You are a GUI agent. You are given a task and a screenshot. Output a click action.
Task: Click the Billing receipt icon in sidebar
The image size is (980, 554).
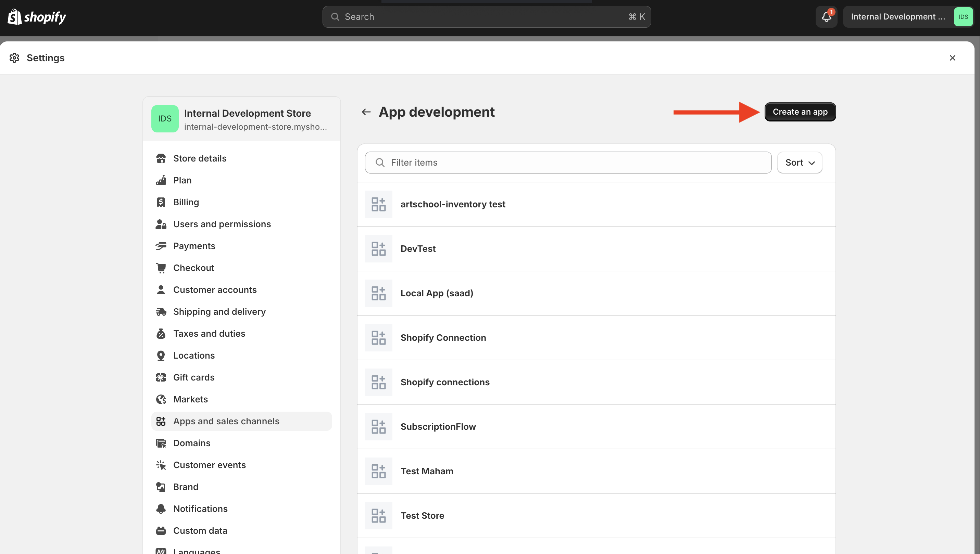pyautogui.click(x=161, y=202)
